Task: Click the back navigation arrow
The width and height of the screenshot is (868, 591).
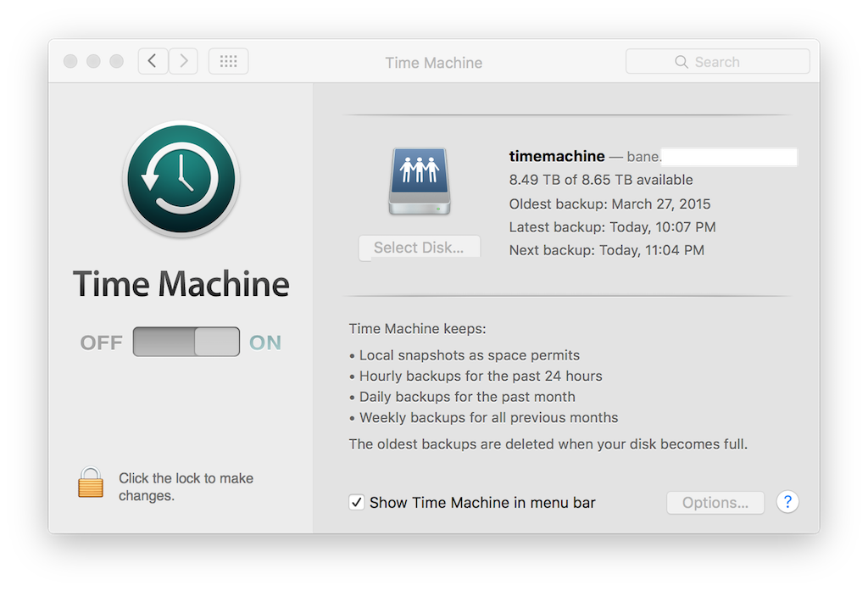Action: [153, 61]
